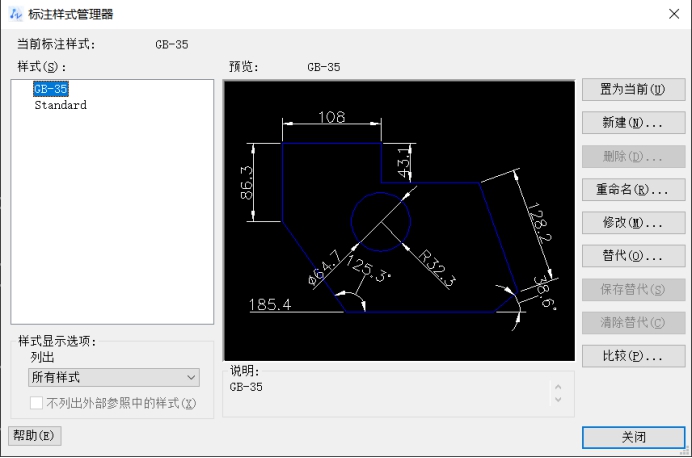692x458 pixels.
Task: Click the GB-35 dimension preview image
Action: tap(399, 220)
